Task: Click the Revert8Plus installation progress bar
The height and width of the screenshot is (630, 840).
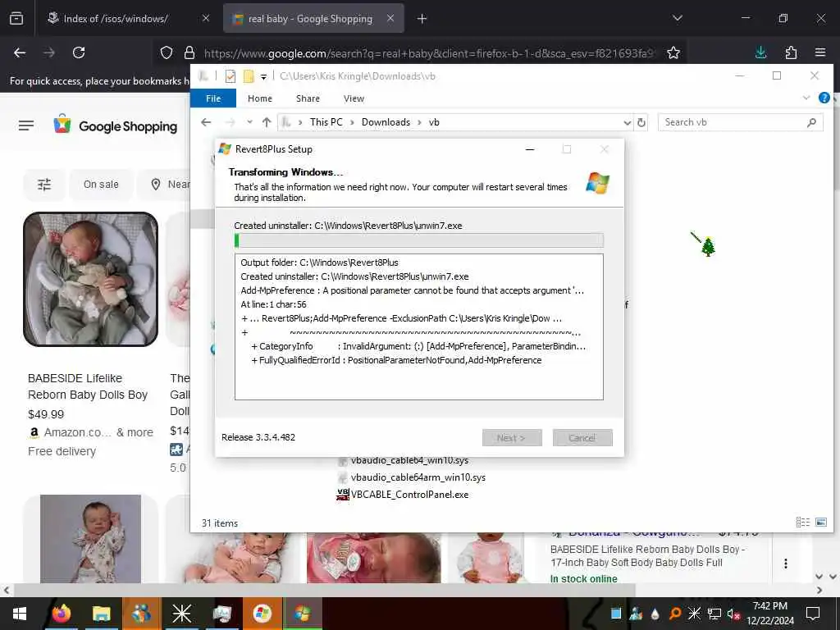Action: point(419,240)
